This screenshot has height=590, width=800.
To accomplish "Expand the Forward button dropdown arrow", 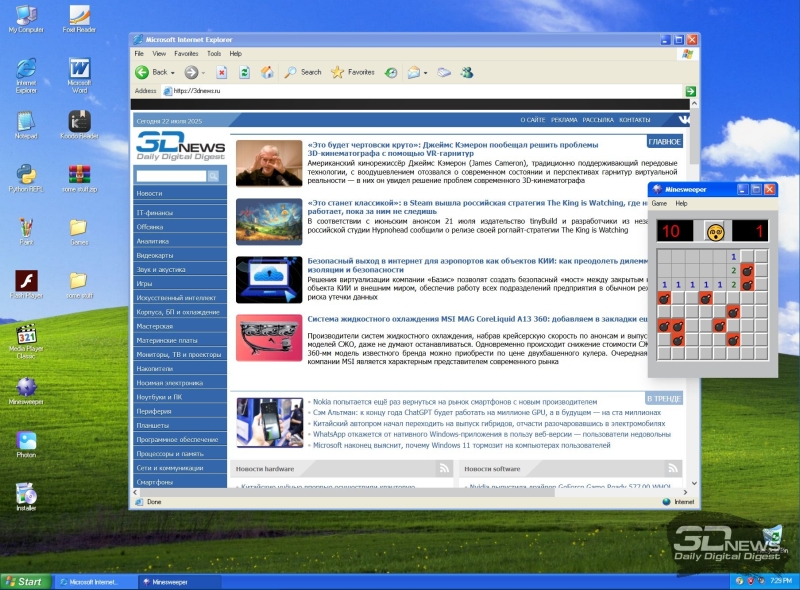I will 203,73.
